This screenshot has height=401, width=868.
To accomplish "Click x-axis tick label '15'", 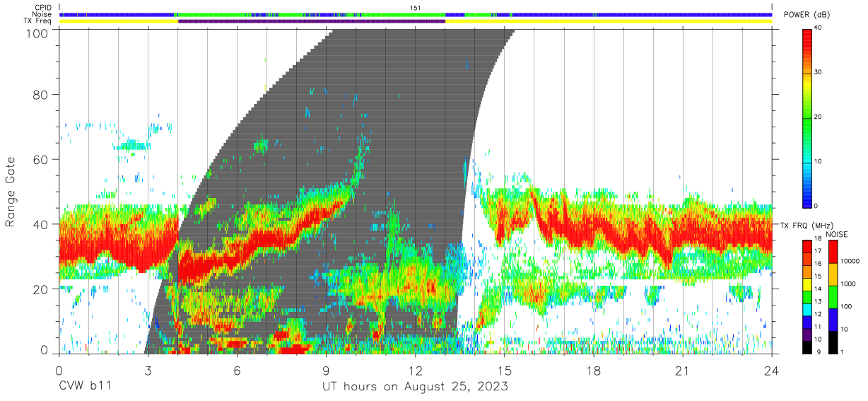I will click(x=505, y=371).
